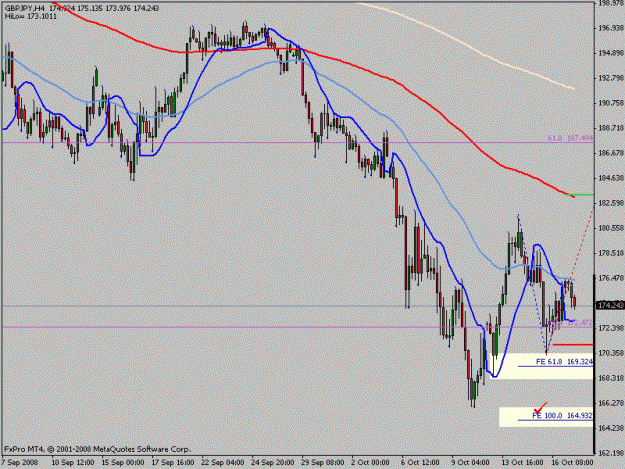Click the 16 Oct 08:00 time label
Viewport: 625px width, 469px height.
(x=572, y=463)
